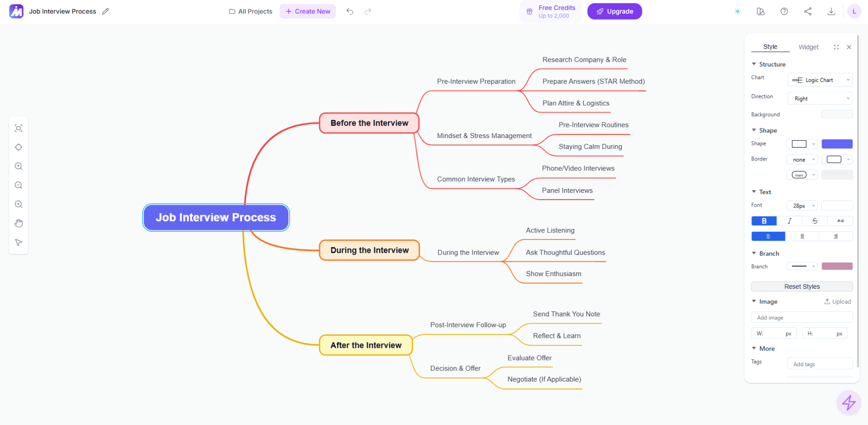868x425 pixels.
Task: Select the Hand pan tool
Action: [x=19, y=223]
